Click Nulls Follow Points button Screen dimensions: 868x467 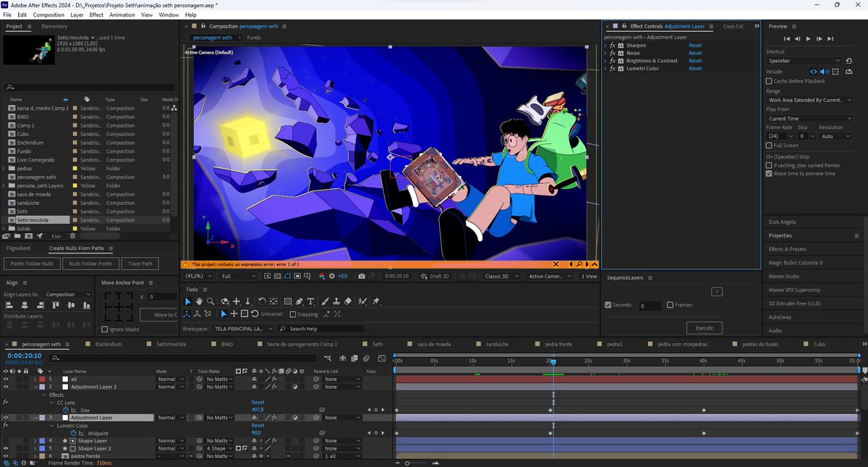coord(90,264)
